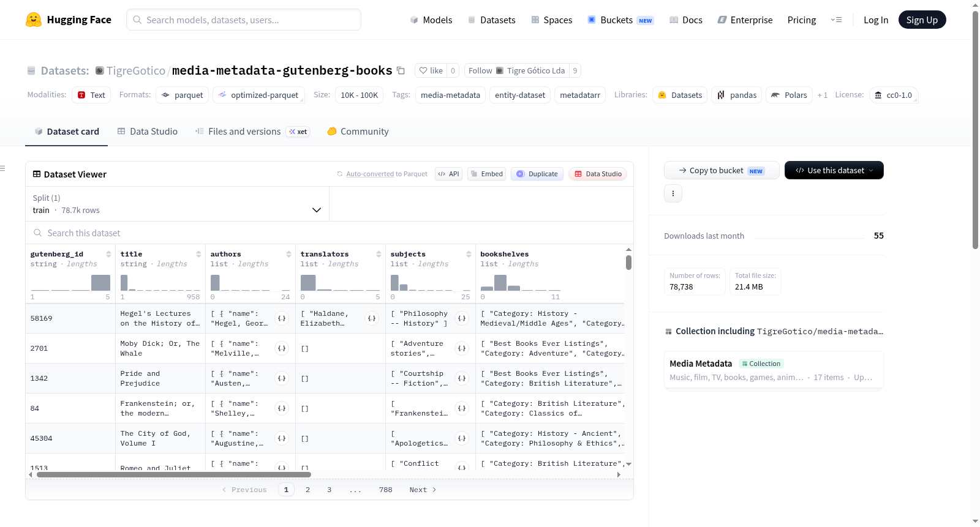980x527 pixels.
Task: Switch to Files and versions tab
Action: (x=252, y=131)
